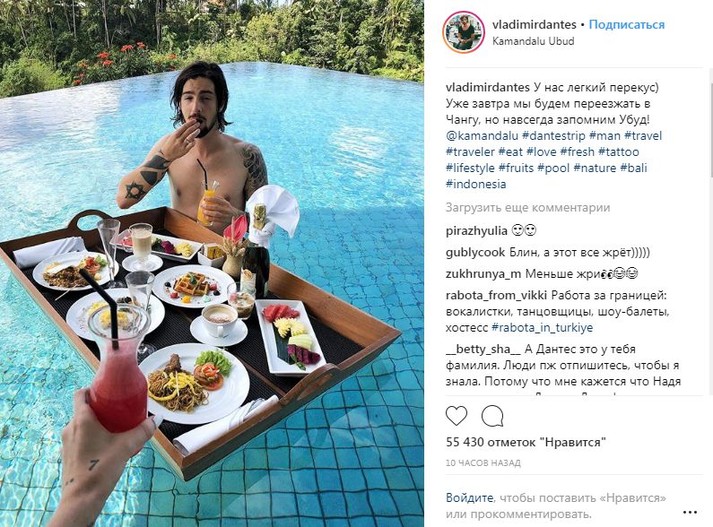
Task: Click the heart like icon
Action: pos(456,416)
